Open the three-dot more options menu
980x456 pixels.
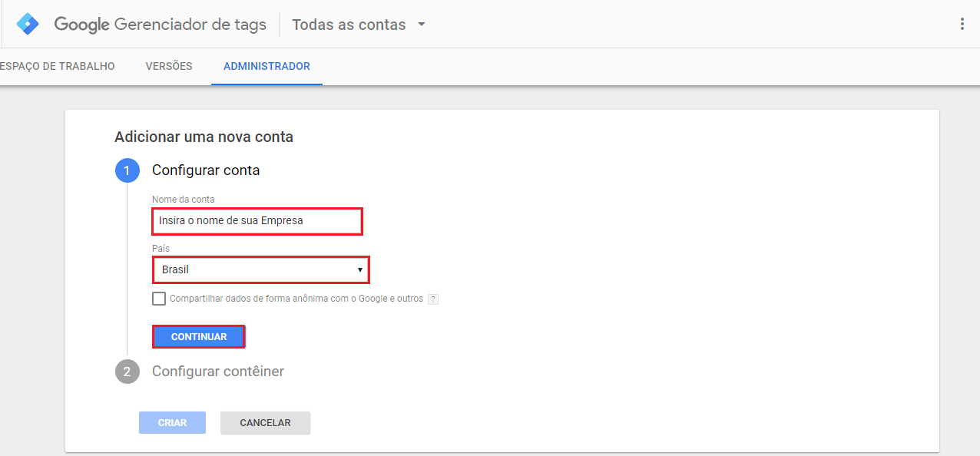pos(962,24)
